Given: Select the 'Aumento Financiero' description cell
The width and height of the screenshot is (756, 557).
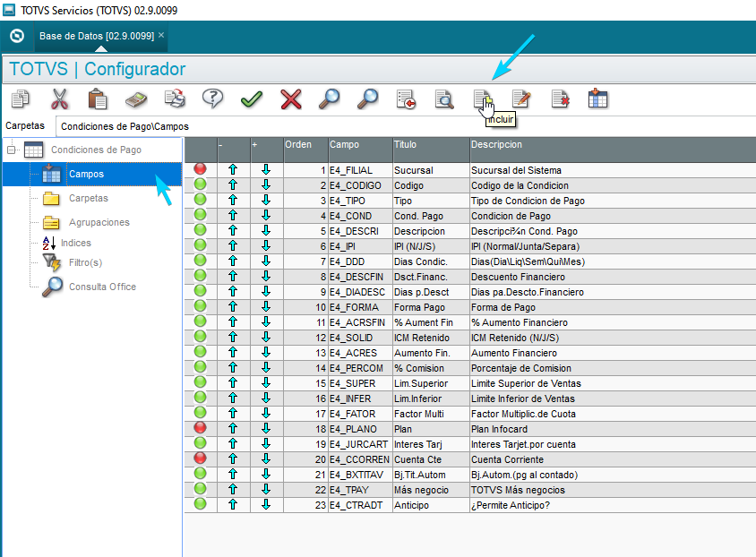Looking at the screenshot, I should 613,353.
